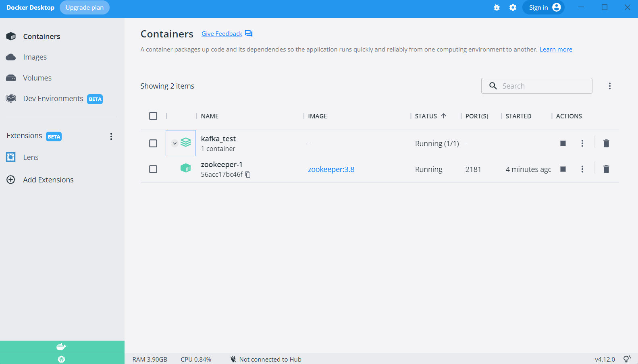Click the Upgrade plan button
Viewport: 638px width, 364px height.
click(85, 8)
